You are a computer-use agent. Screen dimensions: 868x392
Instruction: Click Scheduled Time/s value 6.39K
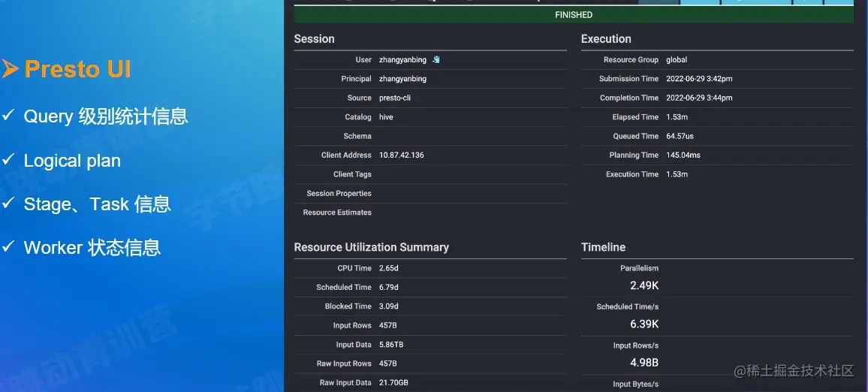[644, 324]
